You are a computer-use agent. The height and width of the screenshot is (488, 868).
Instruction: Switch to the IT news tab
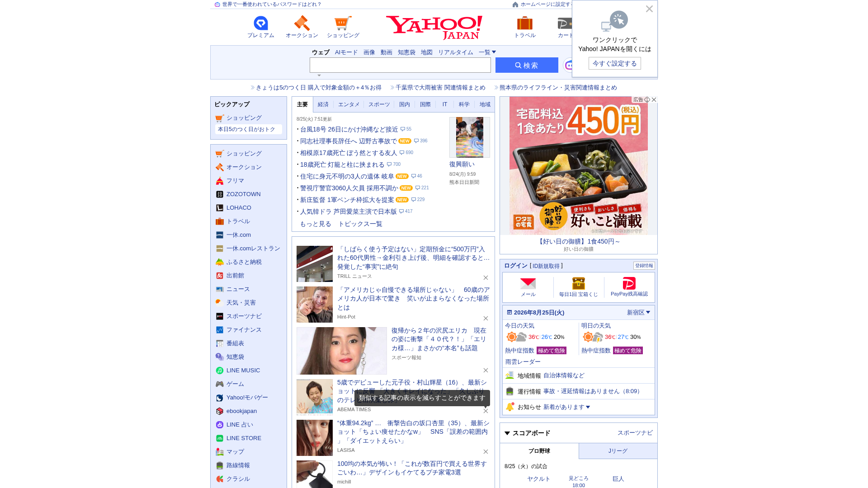click(445, 104)
